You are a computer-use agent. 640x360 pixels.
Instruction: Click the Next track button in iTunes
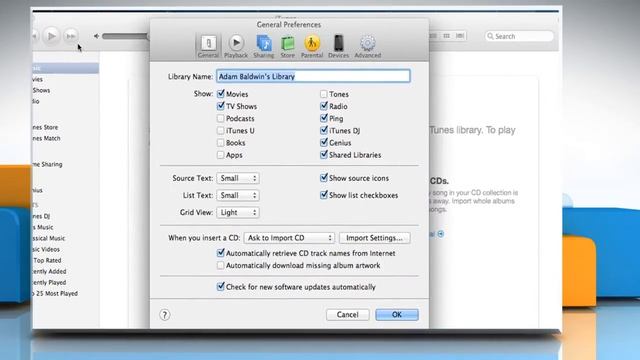click(71, 36)
